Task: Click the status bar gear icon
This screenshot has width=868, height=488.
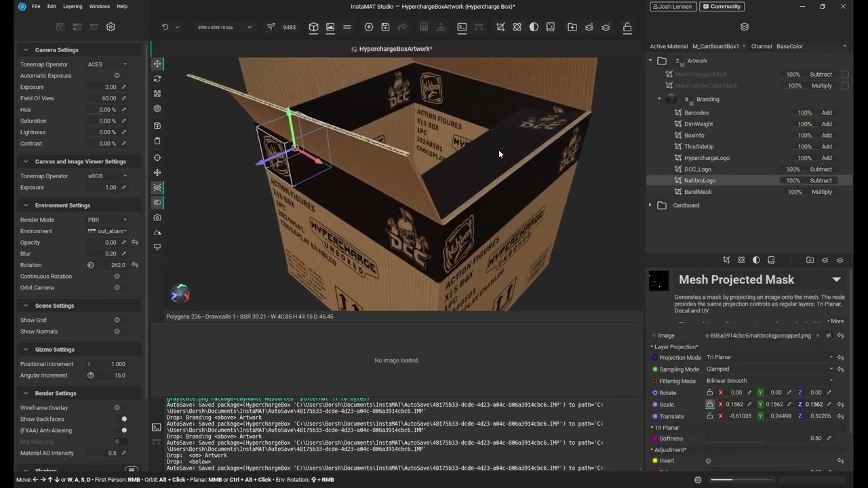Action: 698,480
